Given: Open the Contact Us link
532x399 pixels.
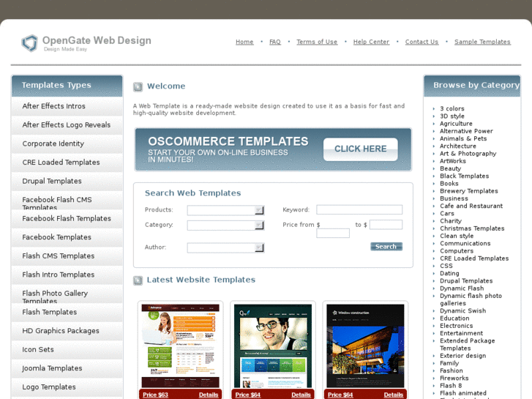Looking at the screenshot, I should tap(422, 42).
